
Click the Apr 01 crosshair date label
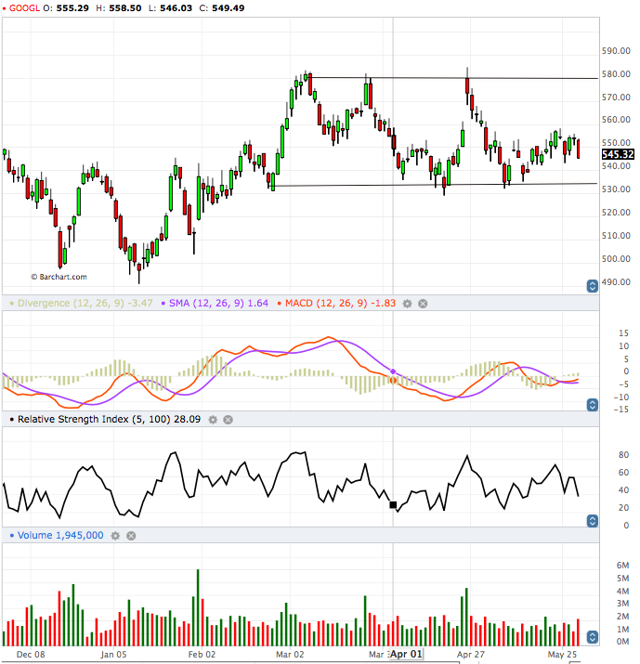[406, 654]
